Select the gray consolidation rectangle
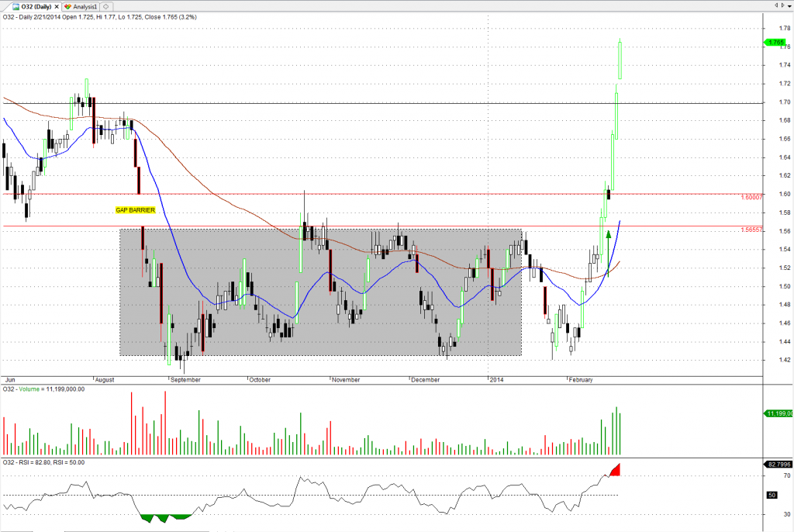 pos(233,341)
